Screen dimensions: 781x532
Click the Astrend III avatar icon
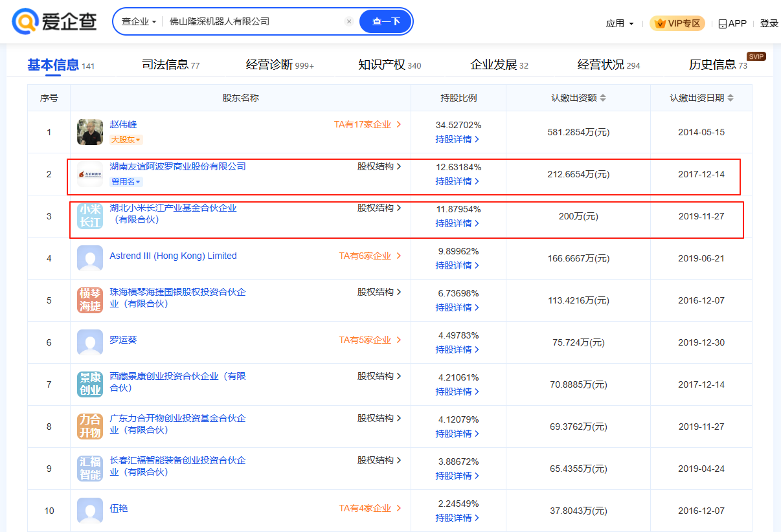[x=90, y=258]
